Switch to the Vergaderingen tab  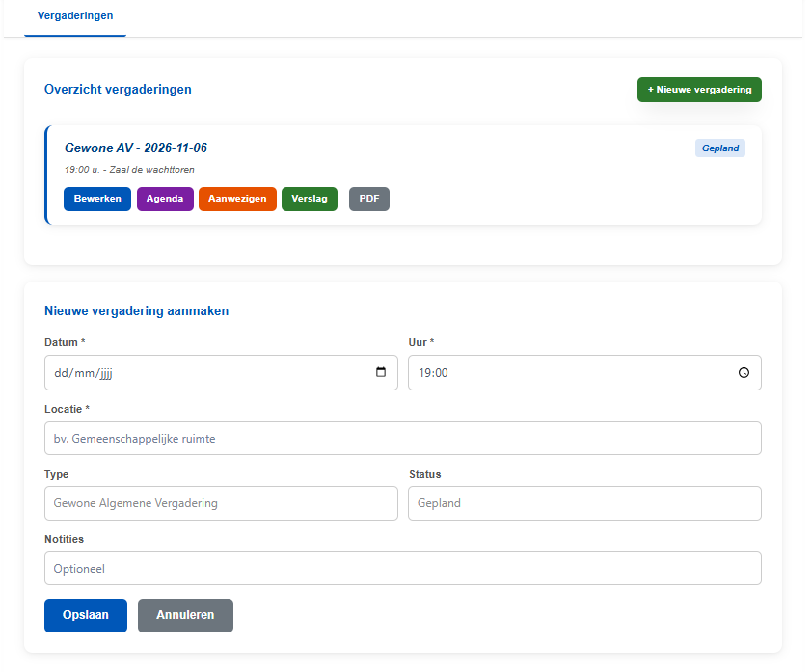click(x=75, y=16)
